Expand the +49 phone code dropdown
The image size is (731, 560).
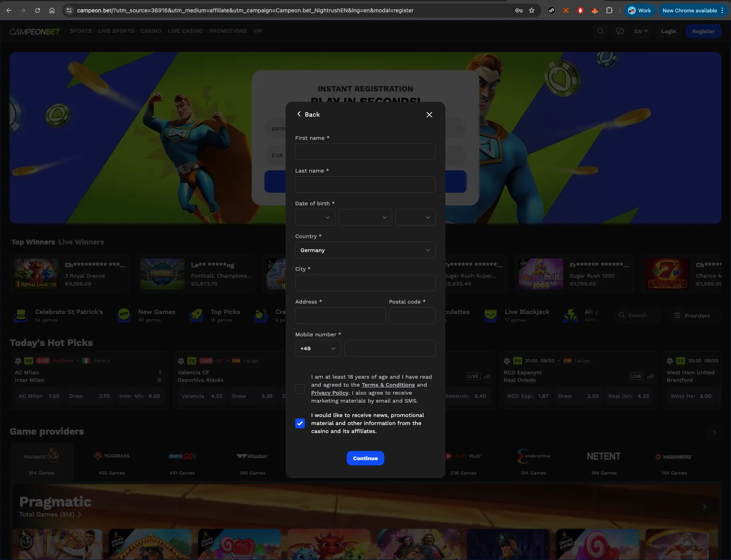click(318, 348)
